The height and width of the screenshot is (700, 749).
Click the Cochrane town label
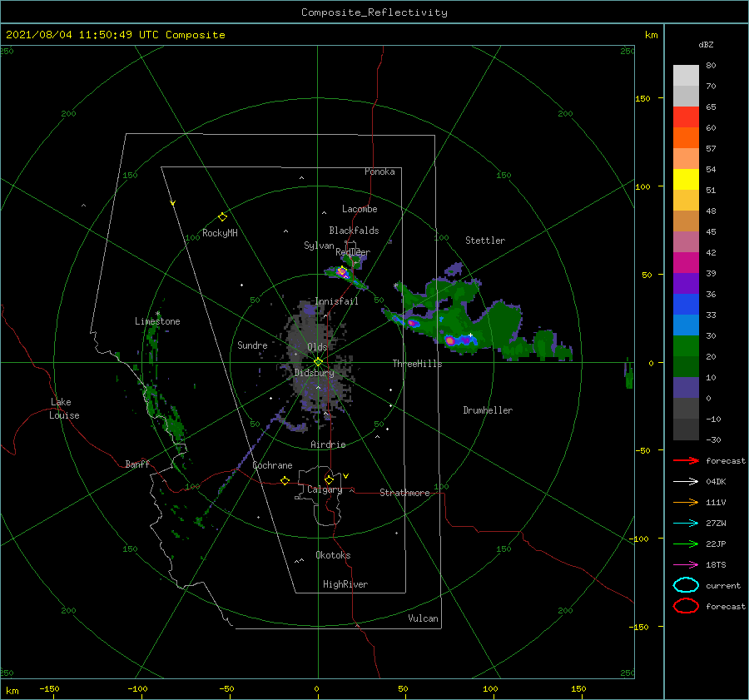272,465
